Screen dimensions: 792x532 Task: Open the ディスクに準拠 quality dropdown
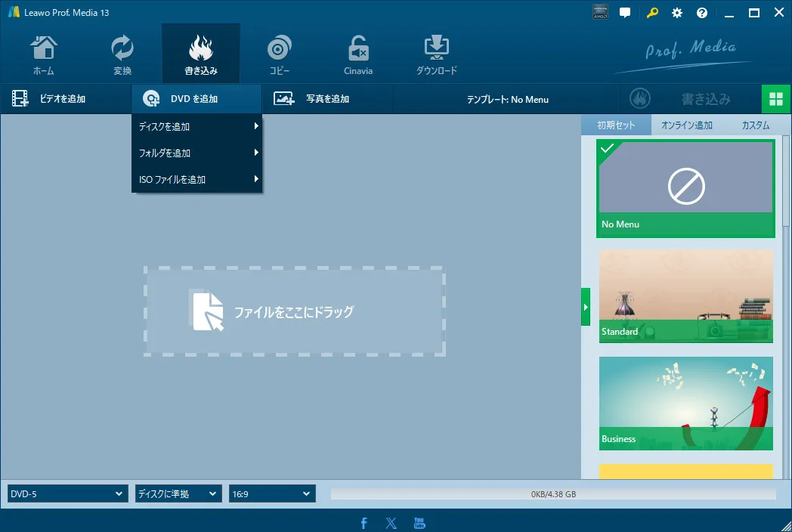(178, 493)
